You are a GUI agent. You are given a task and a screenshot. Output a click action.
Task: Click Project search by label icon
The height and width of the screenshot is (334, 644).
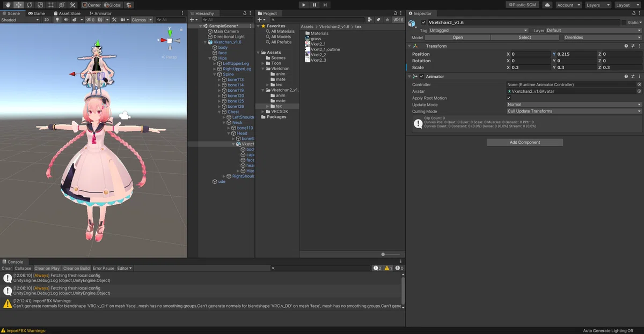(x=378, y=20)
